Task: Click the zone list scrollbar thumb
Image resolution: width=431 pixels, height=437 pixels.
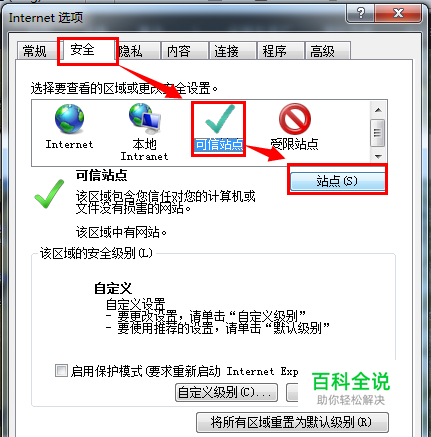Action: [378, 133]
